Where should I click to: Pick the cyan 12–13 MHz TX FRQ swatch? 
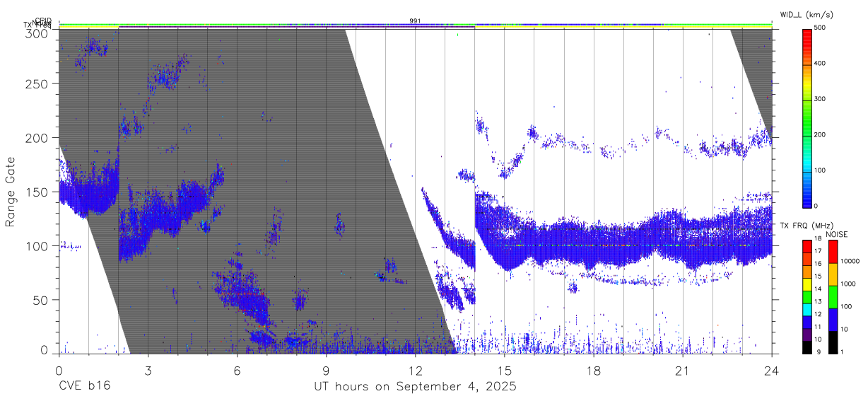(x=807, y=310)
